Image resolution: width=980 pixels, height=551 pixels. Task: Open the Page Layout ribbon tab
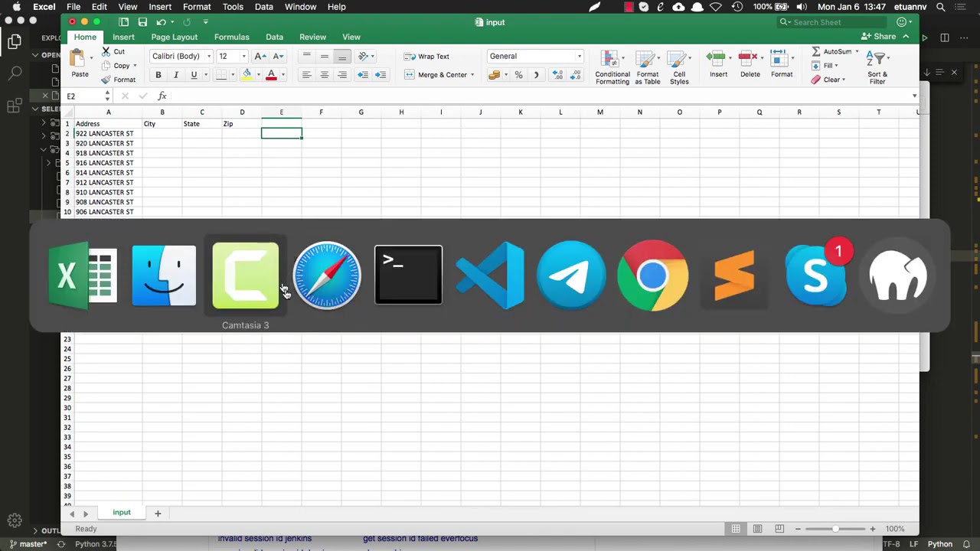(174, 37)
